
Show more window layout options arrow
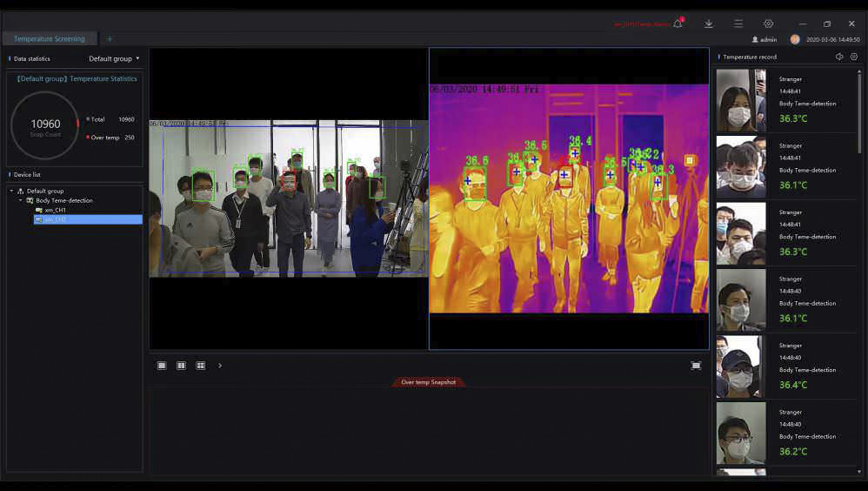[x=220, y=366]
